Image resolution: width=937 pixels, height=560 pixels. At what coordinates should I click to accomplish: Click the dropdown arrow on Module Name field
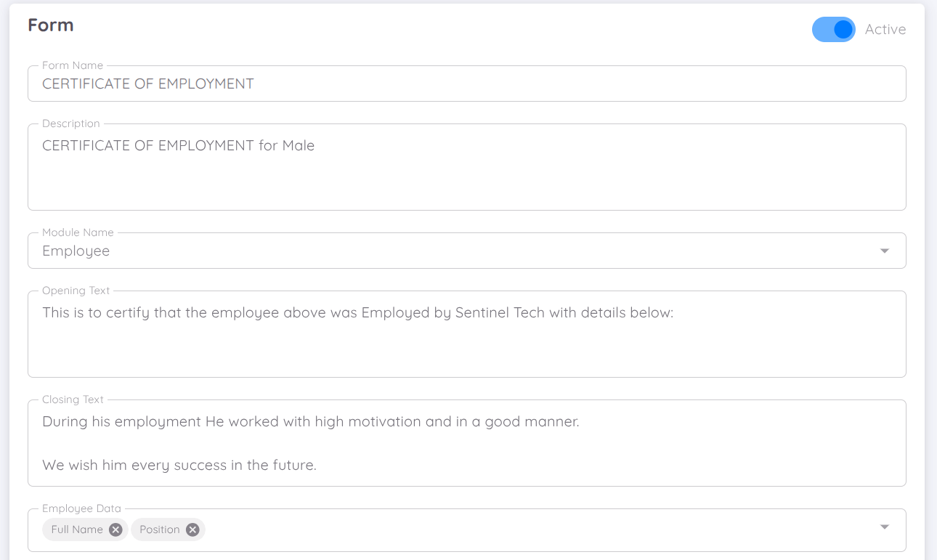pyautogui.click(x=884, y=250)
